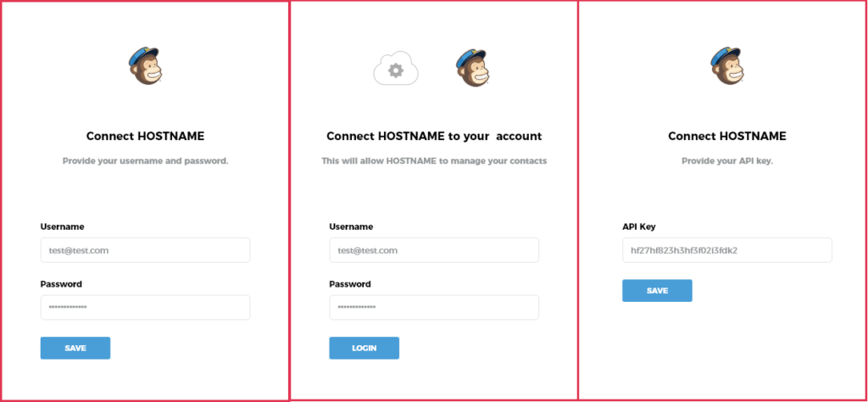This screenshot has width=868, height=402.
Task: Click 'This will allow HOSTNAME to manage your contacts'
Action: [434, 161]
